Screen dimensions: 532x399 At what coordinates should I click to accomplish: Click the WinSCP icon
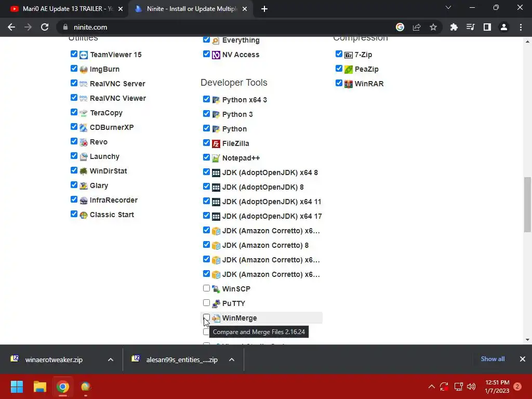[x=216, y=289]
